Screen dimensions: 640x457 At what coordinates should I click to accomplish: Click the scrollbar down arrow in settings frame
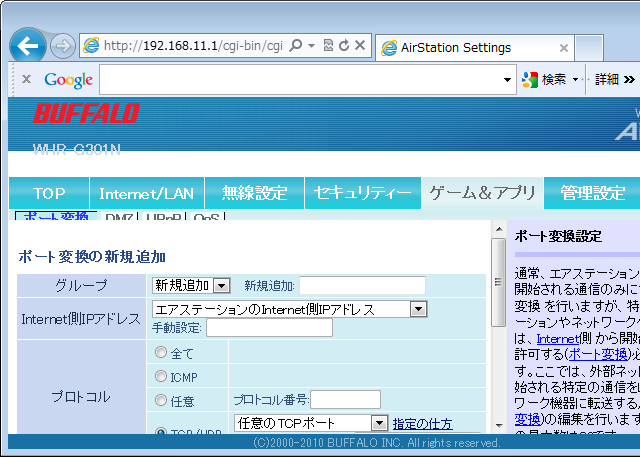point(499,426)
